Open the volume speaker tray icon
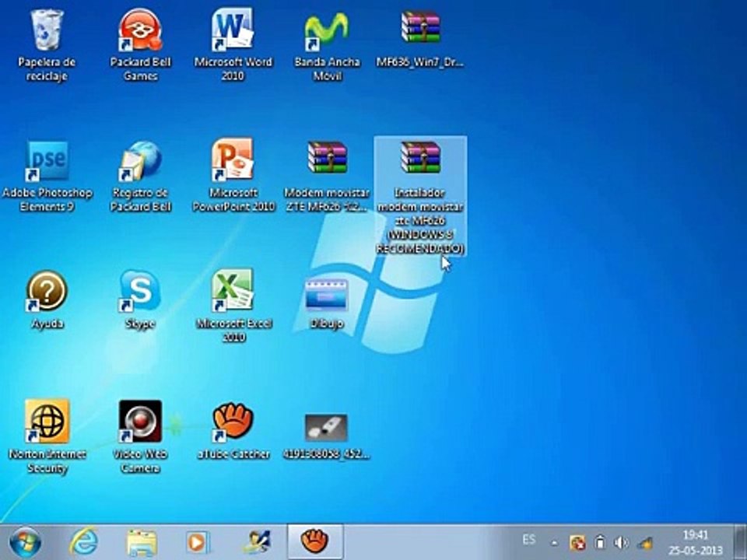This screenshot has width=747, height=560. [621, 542]
